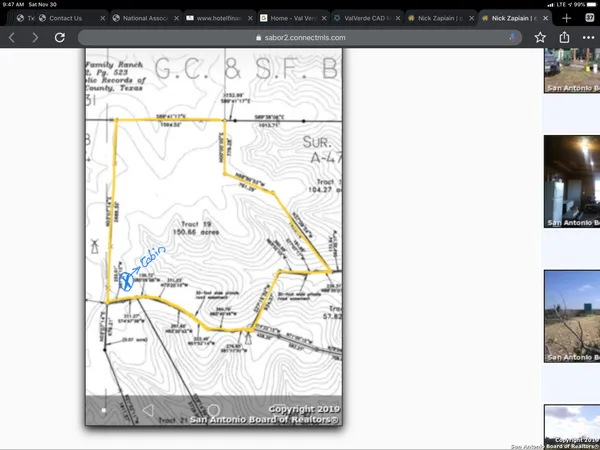The width and height of the screenshot is (600, 450).
Task: View the dark interior photo thumbnail
Action: pos(572,180)
